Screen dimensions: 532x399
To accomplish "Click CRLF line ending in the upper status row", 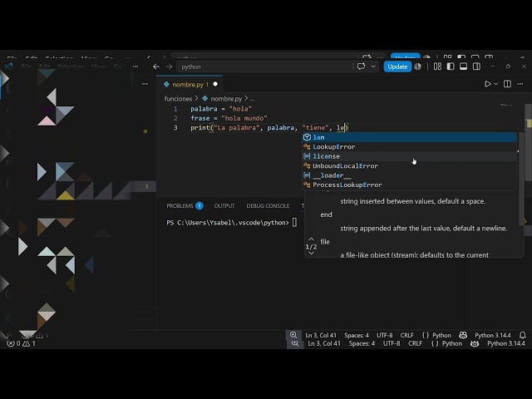I will pos(406,335).
